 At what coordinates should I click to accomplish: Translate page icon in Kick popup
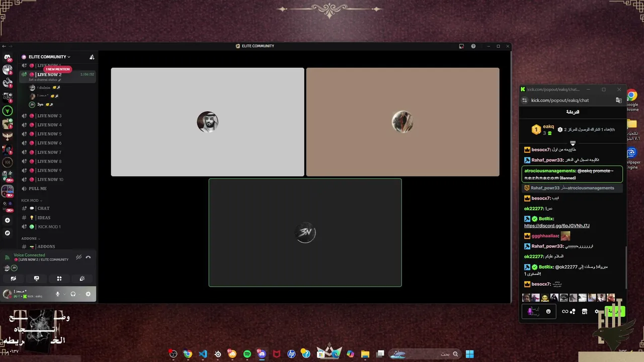pyautogui.click(x=619, y=101)
